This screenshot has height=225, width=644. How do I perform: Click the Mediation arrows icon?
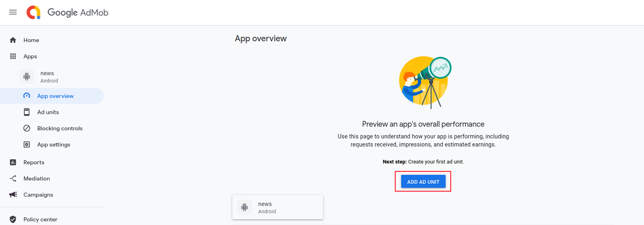pos(13,178)
